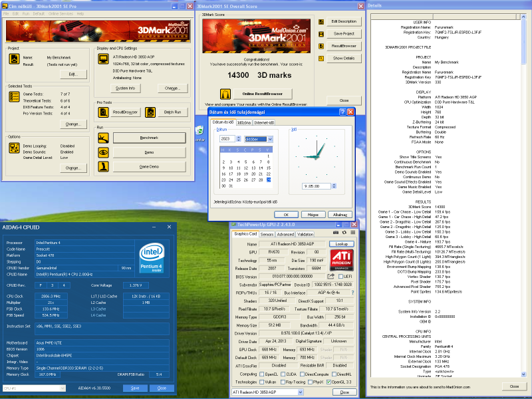
Task: Switch to the Validation tab in GPU-Z
Action: tap(305, 235)
